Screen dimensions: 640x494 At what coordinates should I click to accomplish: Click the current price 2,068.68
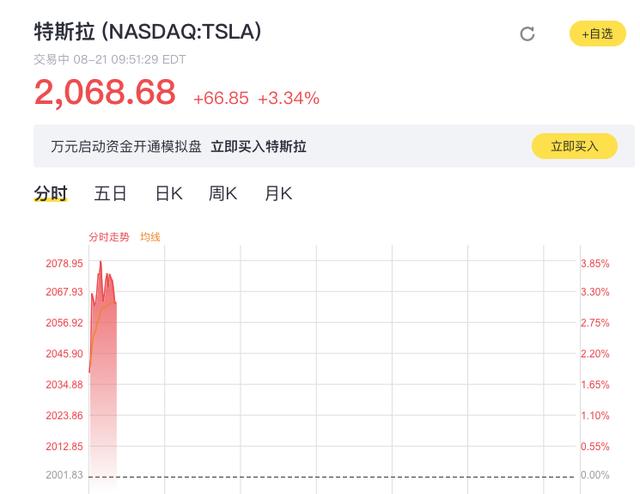click(105, 93)
